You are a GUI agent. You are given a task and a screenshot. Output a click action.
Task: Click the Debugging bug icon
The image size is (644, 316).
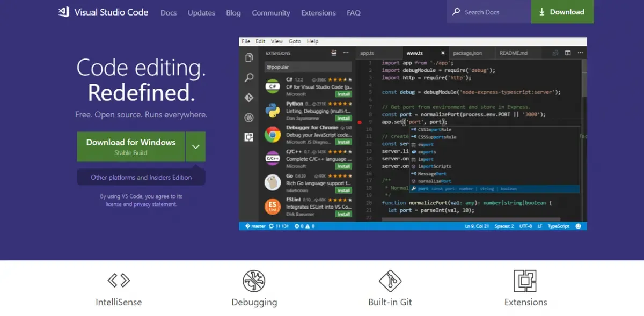pyautogui.click(x=254, y=281)
